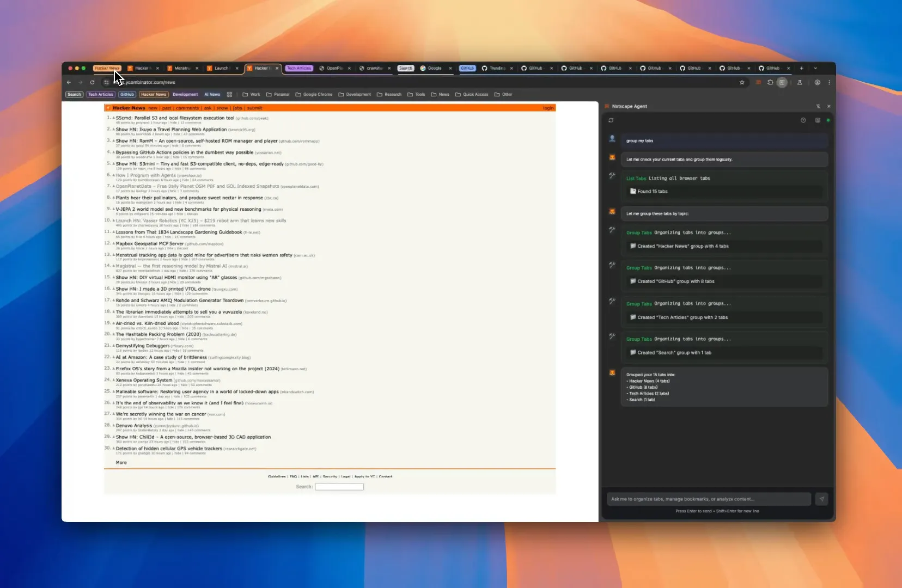
Task: Switch to the Tech Articles tab
Action: coord(298,68)
